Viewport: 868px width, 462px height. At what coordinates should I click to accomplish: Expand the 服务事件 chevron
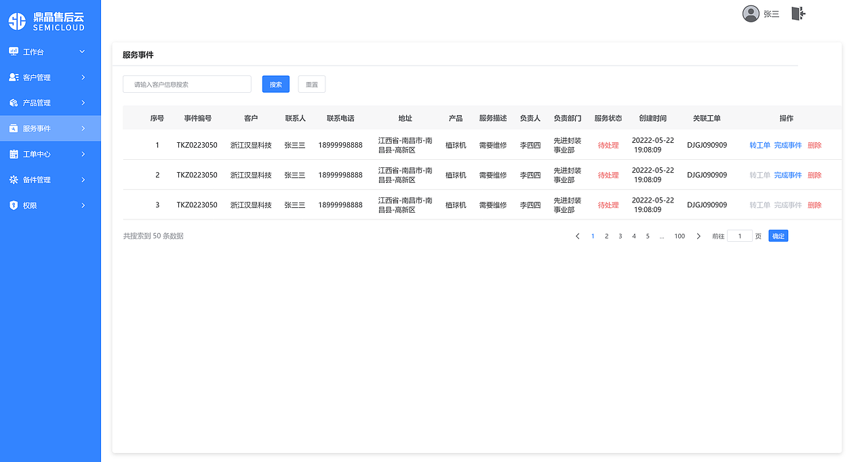click(x=83, y=128)
